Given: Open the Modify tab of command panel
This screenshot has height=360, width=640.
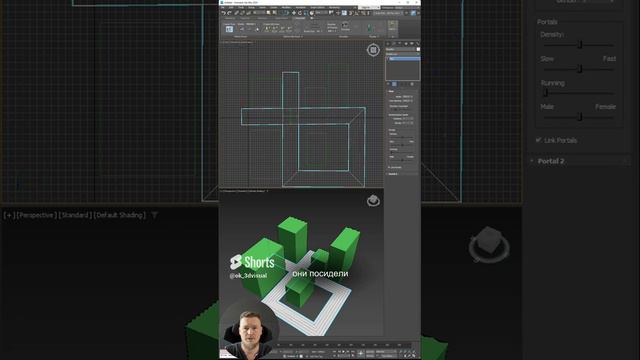Looking at the screenshot, I should [393, 44].
